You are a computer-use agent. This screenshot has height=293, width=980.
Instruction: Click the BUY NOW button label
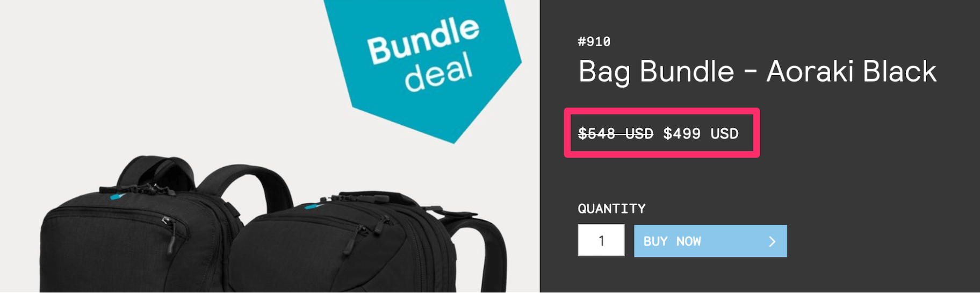coord(672,241)
